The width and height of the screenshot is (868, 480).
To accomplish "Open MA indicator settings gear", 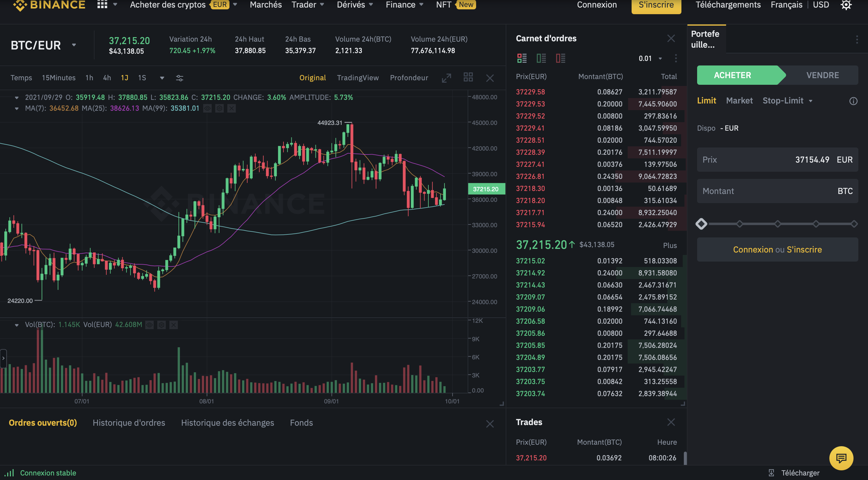I will tap(219, 108).
